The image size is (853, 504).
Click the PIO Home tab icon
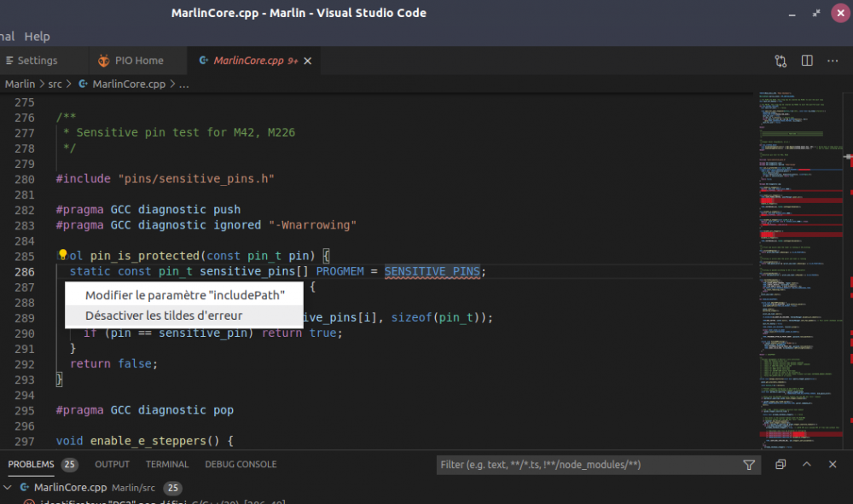104,61
